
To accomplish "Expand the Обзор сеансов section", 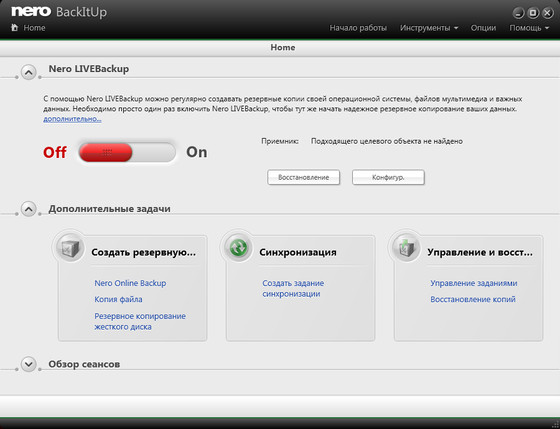I will (29, 364).
